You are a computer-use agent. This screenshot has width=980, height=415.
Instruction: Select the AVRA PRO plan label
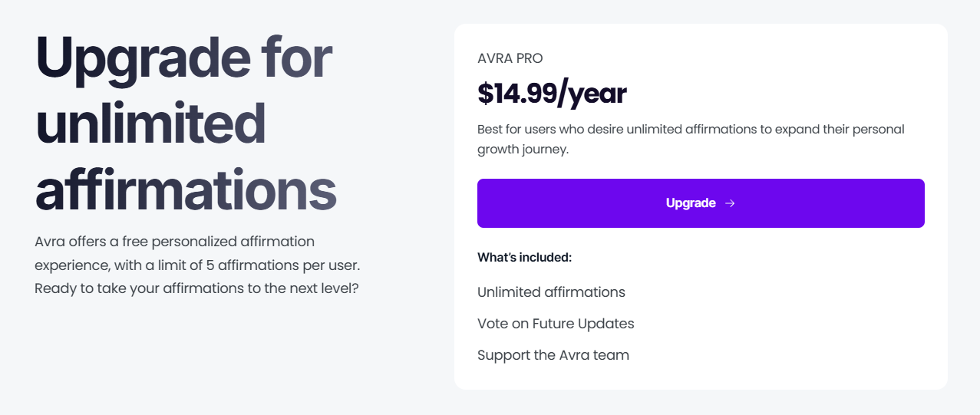(510, 58)
